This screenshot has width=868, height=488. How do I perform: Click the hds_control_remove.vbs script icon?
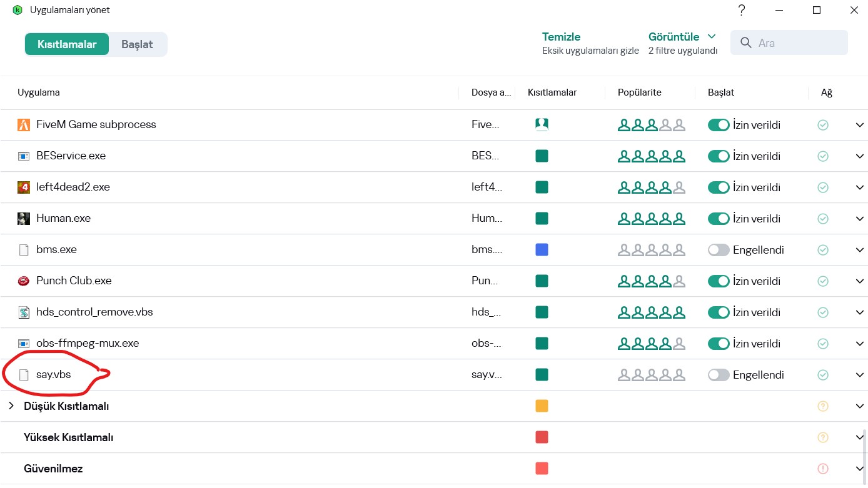(x=24, y=312)
